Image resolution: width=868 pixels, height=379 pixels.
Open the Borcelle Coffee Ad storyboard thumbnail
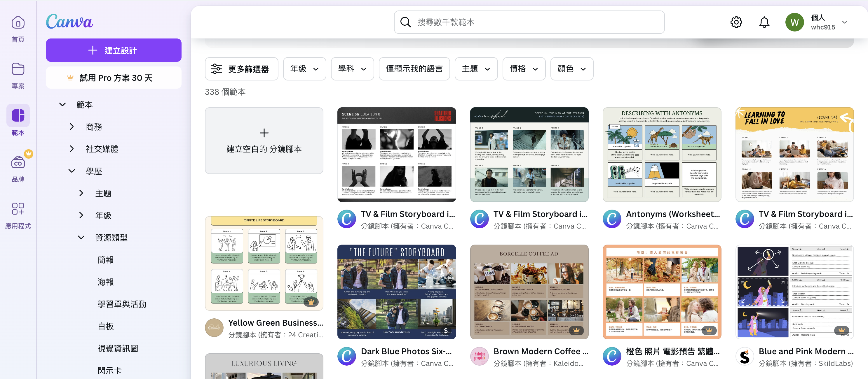click(529, 292)
